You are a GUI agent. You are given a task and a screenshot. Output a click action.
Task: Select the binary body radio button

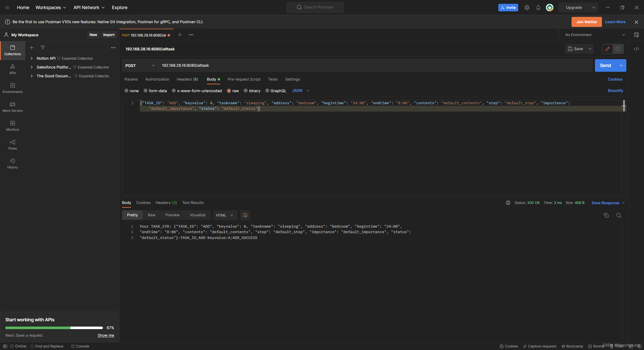click(246, 91)
